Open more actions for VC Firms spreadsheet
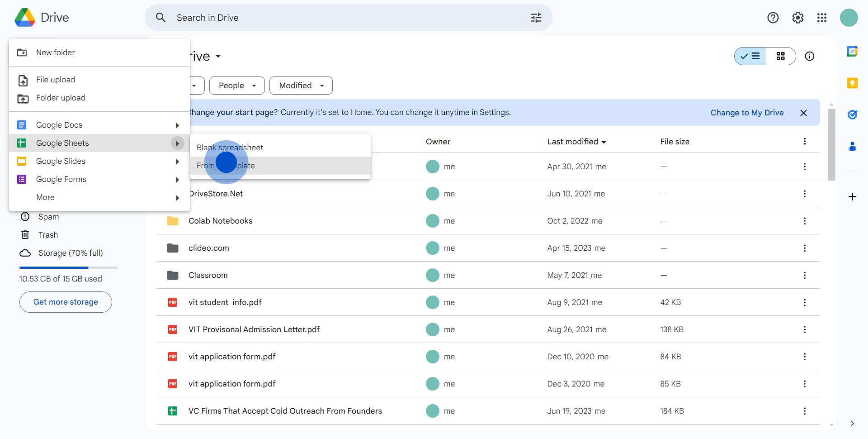 [805, 411]
